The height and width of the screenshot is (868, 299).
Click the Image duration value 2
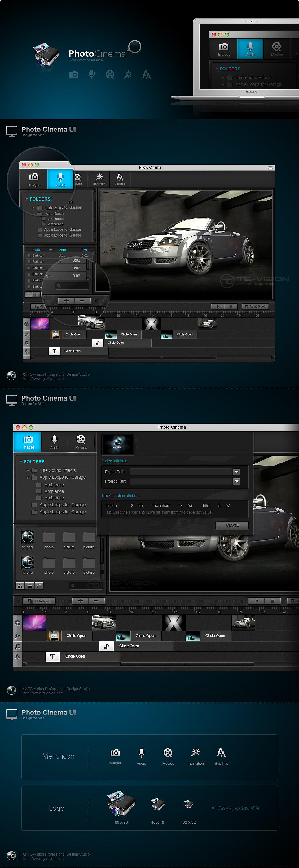click(132, 505)
